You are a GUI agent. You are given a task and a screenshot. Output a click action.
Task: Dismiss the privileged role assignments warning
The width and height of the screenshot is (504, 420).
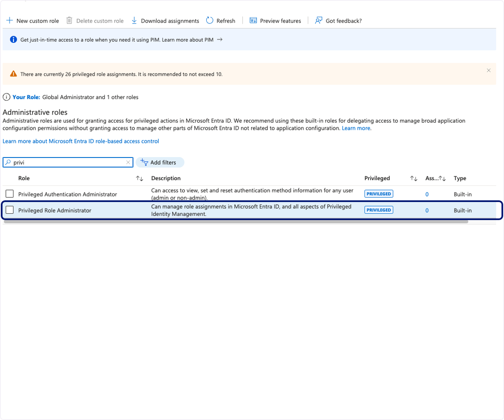pos(488,71)
